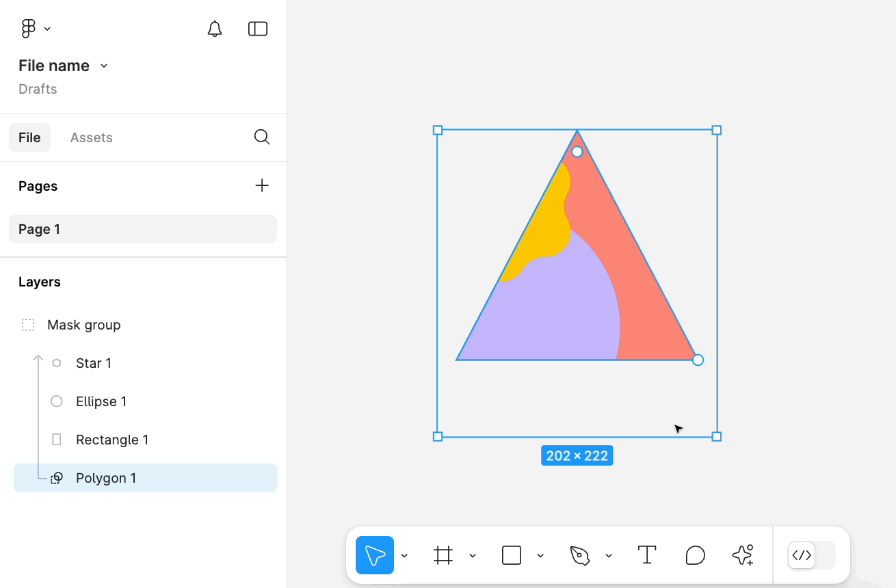Select the Frame tool
The width and height of the screenshot is (896, 588).
(443, 555)
